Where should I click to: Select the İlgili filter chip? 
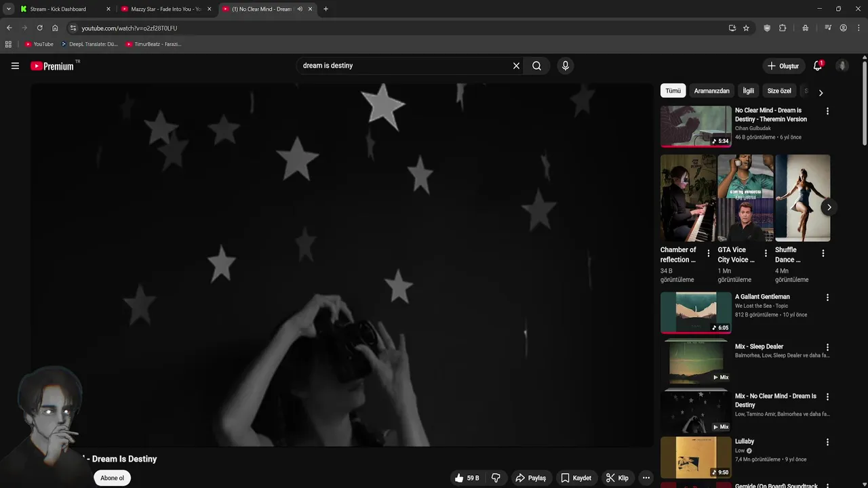(749, 91)
